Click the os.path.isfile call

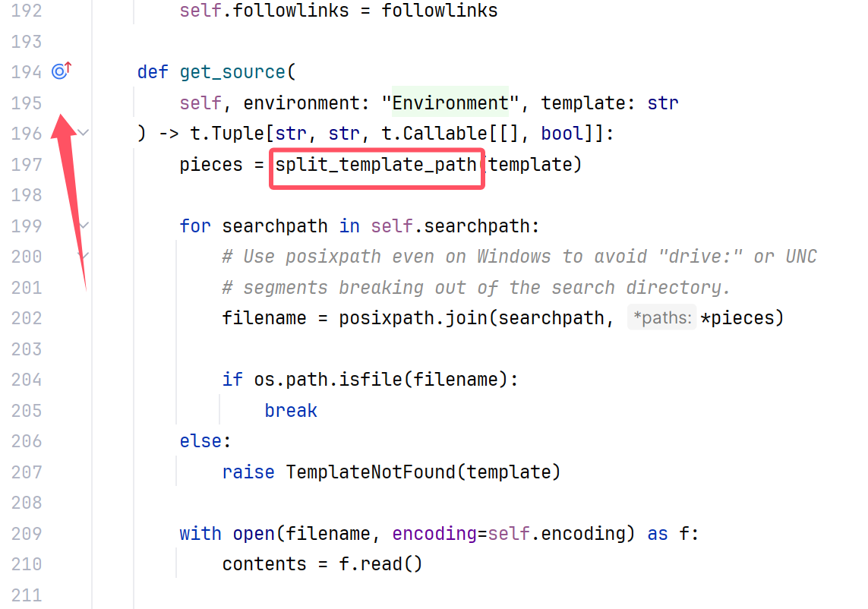[328, 379]
